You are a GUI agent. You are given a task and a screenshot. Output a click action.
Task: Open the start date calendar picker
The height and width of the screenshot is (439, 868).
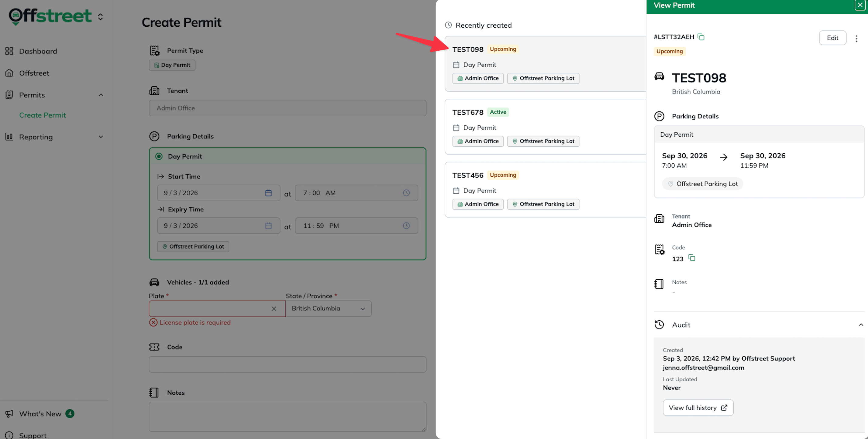(268, 193)
